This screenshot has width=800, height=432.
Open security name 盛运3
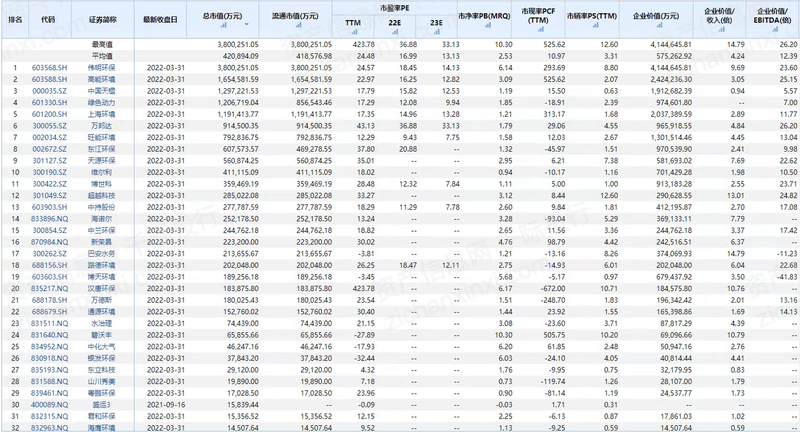[x=101, y=405]
